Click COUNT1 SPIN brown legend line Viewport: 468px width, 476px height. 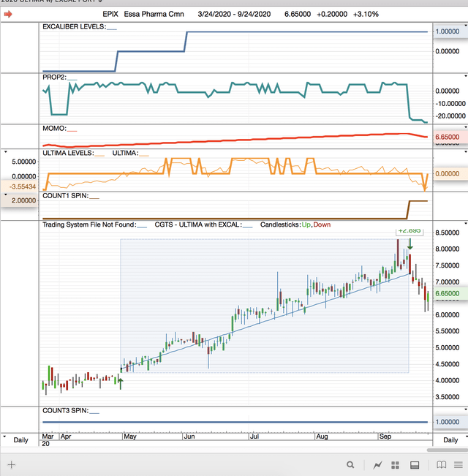94,199
